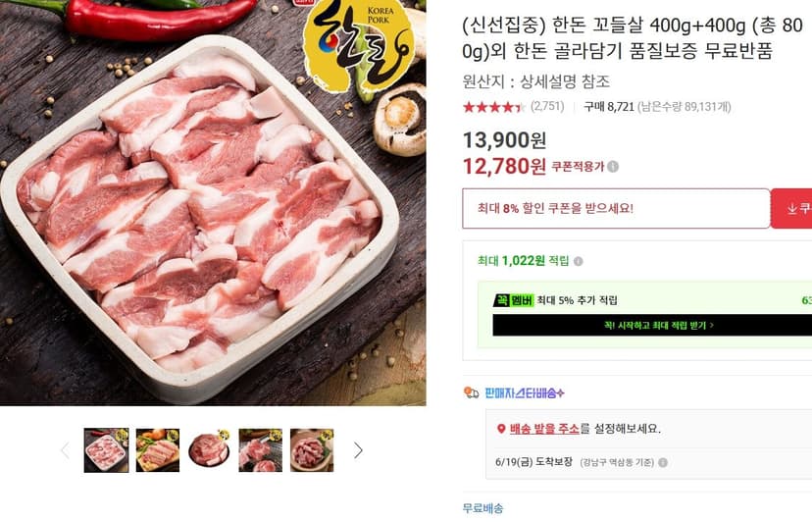Show previous thumbnails with left arrow

coord(65,450)
